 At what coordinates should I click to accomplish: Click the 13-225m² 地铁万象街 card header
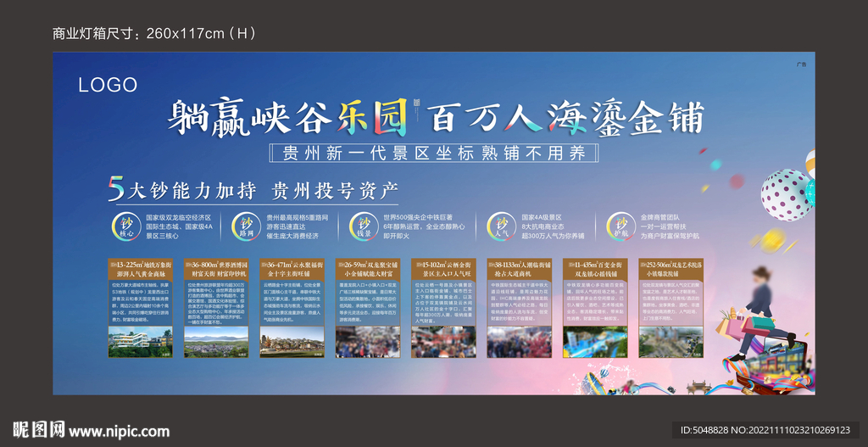141,269
